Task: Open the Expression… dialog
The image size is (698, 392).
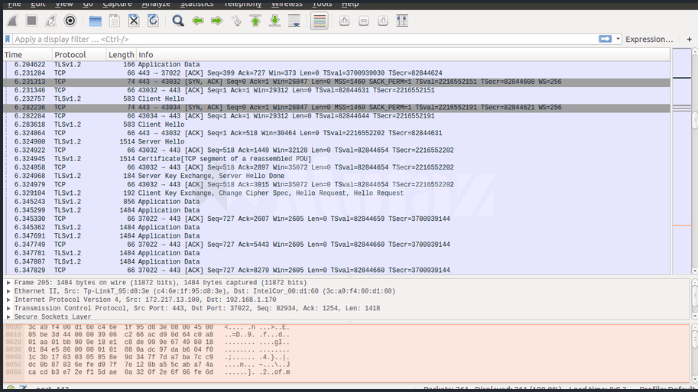Action: point(649,39)
